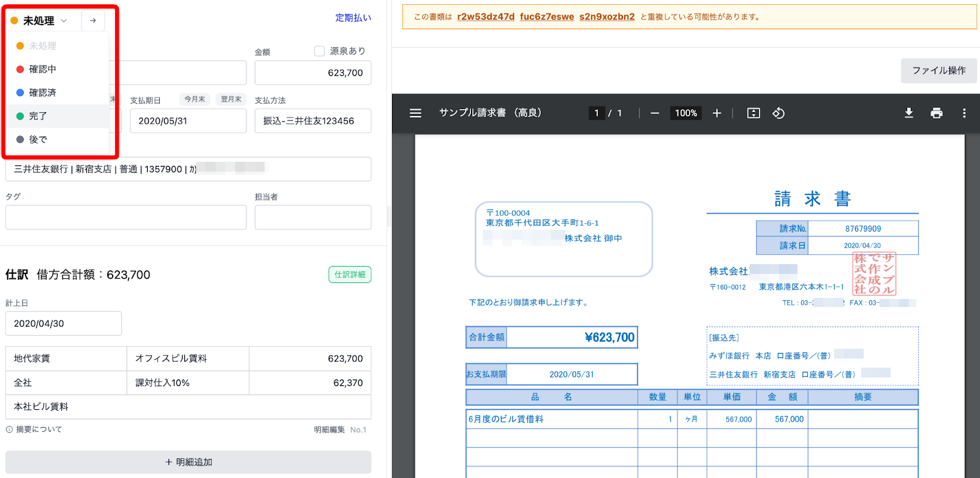Select 確認済 status option
The image size is (980, 478).
pos(58,93)
